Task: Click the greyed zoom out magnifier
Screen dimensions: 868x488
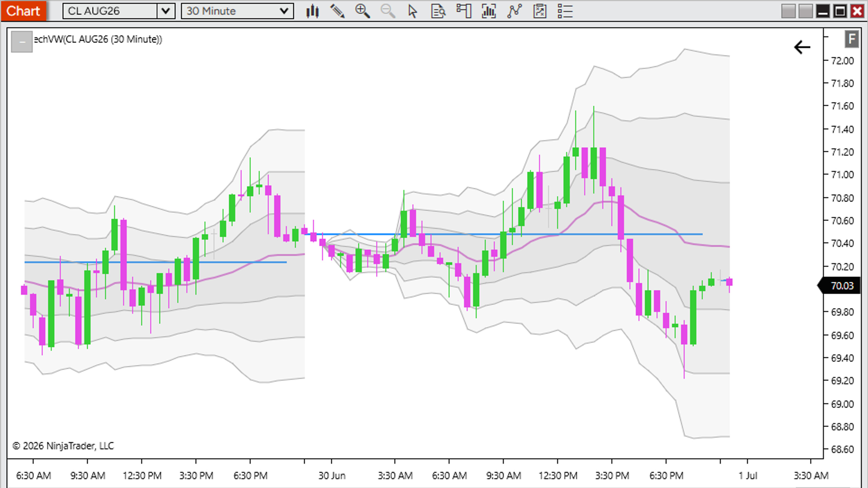Action: pos(388,11)
